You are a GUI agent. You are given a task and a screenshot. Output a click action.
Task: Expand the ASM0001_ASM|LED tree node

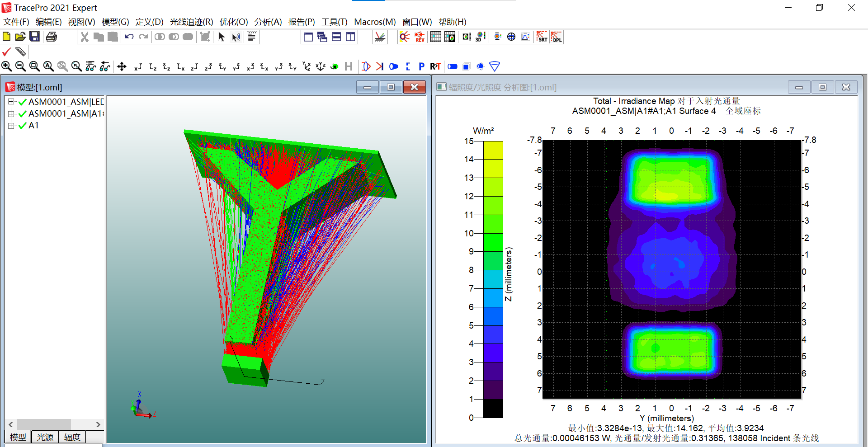[11, 102]
